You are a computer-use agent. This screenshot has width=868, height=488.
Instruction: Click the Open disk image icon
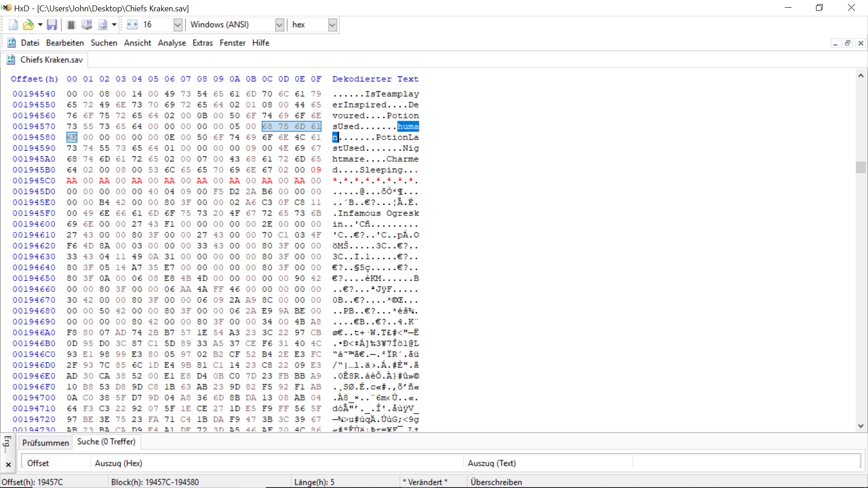coord(103,25)
